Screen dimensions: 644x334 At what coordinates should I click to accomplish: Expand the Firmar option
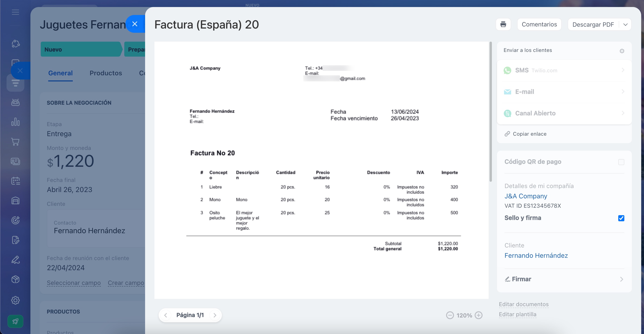[564, 279]
